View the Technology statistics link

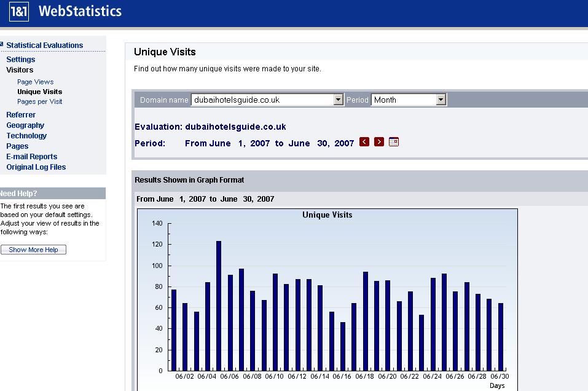tap(26, 136)
